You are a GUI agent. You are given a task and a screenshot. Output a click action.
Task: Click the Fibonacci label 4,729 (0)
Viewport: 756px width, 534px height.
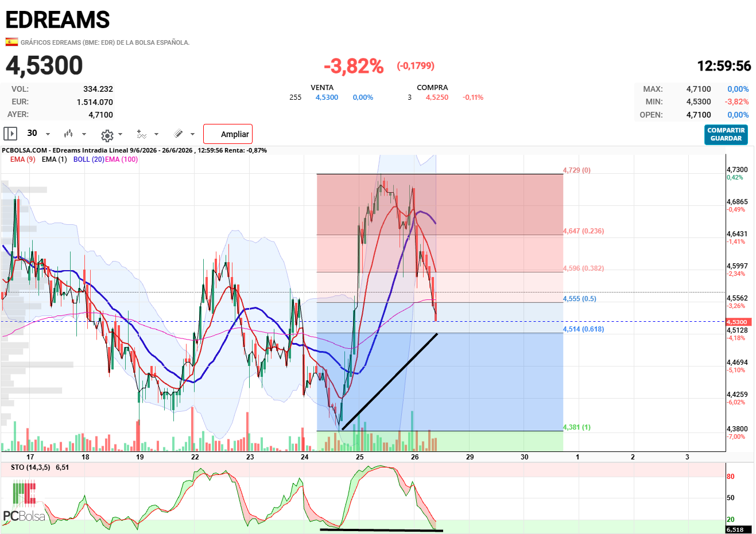(x=577, y=170)
